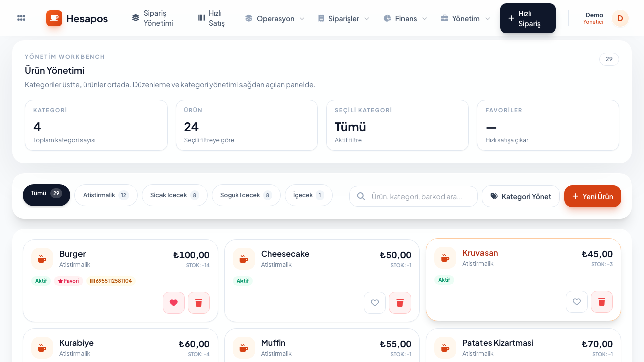Viewport: 644px width, 362px height.
Task: Click the Aktif badge on Kruvasan
Action: click(x=444, y=280)
